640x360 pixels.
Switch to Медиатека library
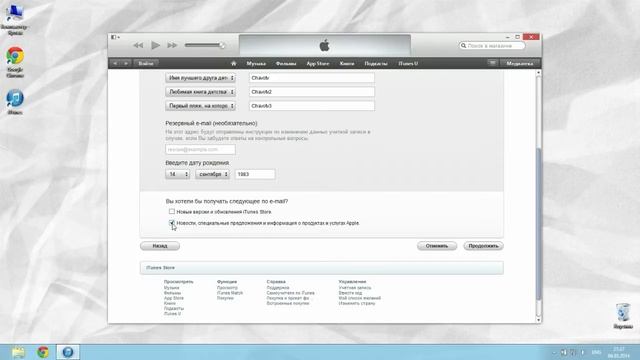[x=520, y=63]
